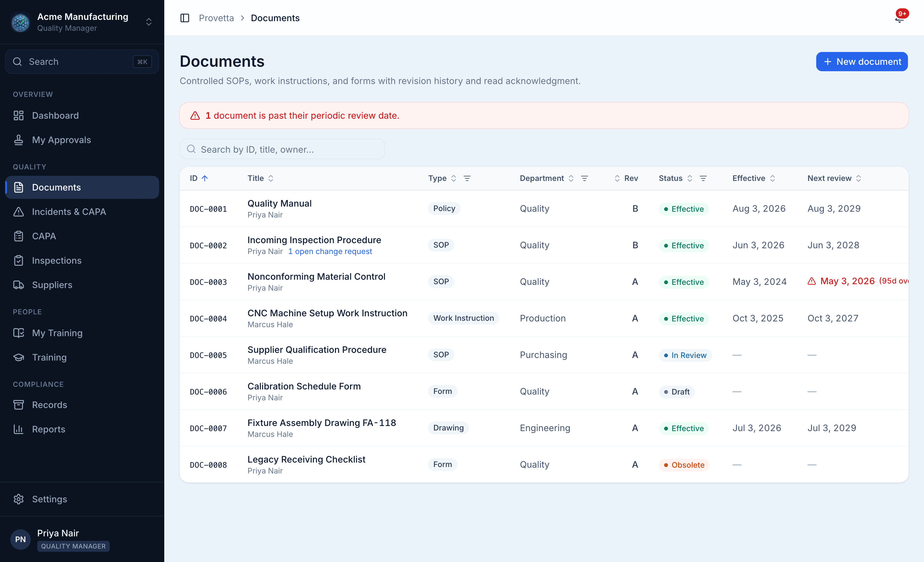Click the overdue triangle next to May 3, 2026

(x=811, y=281)
